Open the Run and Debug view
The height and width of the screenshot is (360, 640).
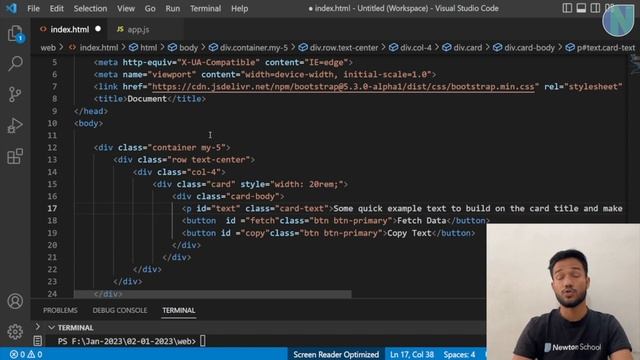tap(15, 125)
